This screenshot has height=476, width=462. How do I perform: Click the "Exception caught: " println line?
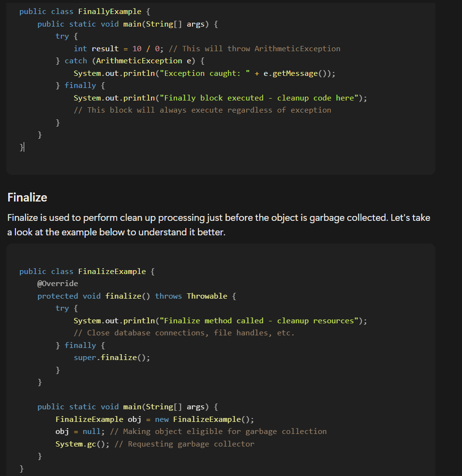pos(204,73)
